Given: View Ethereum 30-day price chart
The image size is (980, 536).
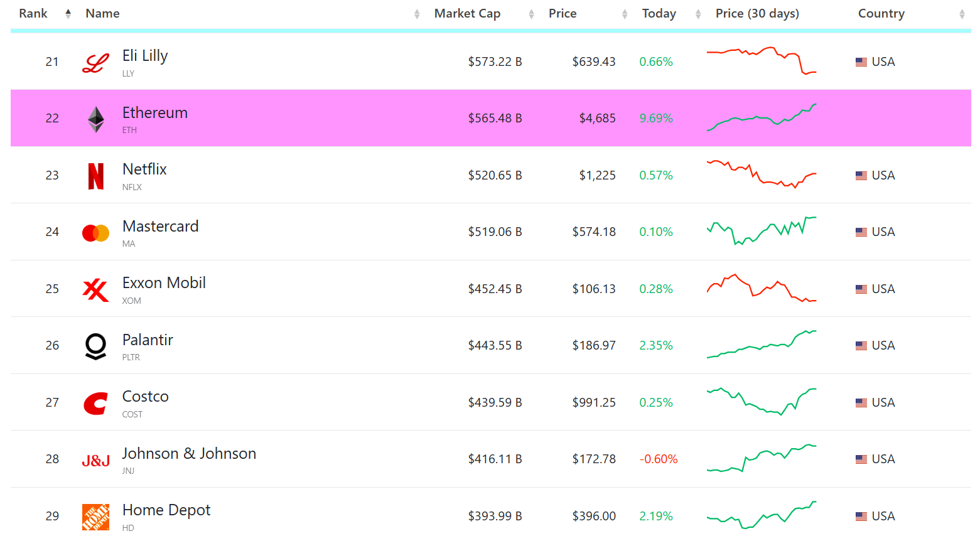Looking at the screenshot, I should pos(762,117).
